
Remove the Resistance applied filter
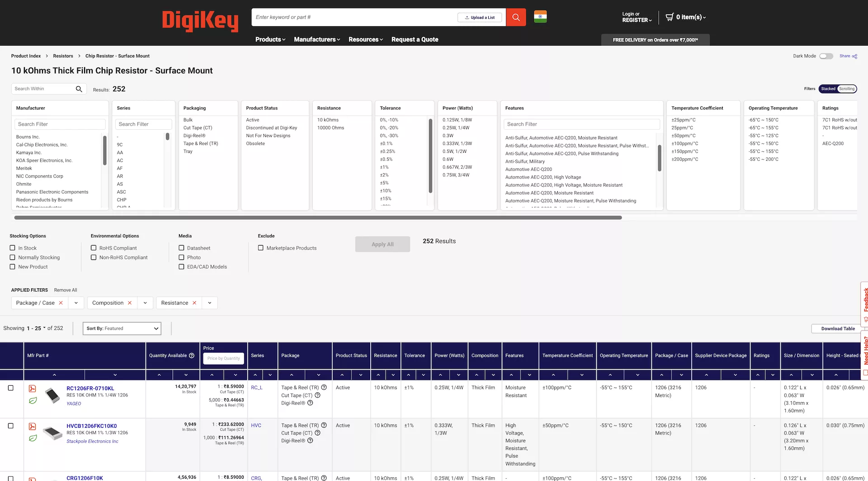[x=194, y=303]
